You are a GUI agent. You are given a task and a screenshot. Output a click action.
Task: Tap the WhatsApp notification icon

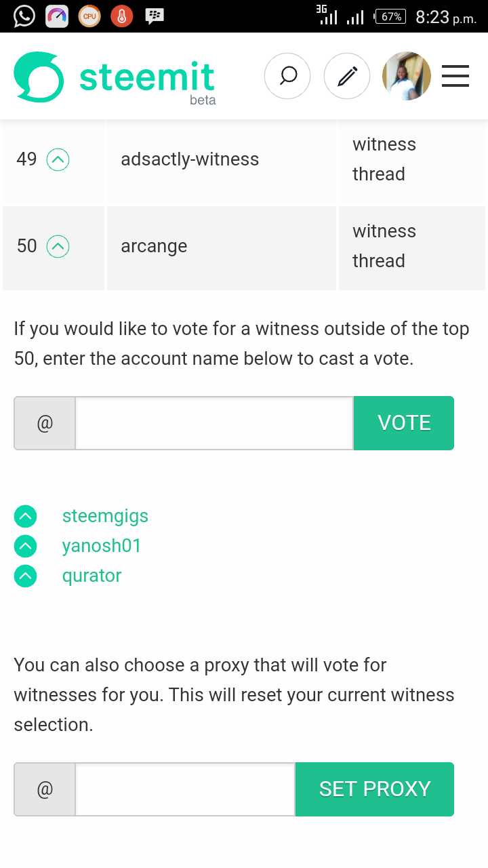click(x=24, y=16)
